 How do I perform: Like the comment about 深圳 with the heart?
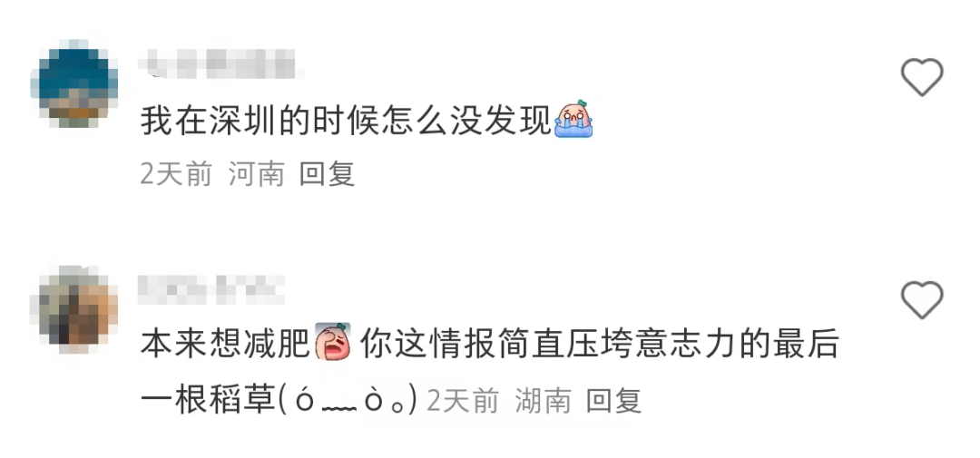point(921,77)
